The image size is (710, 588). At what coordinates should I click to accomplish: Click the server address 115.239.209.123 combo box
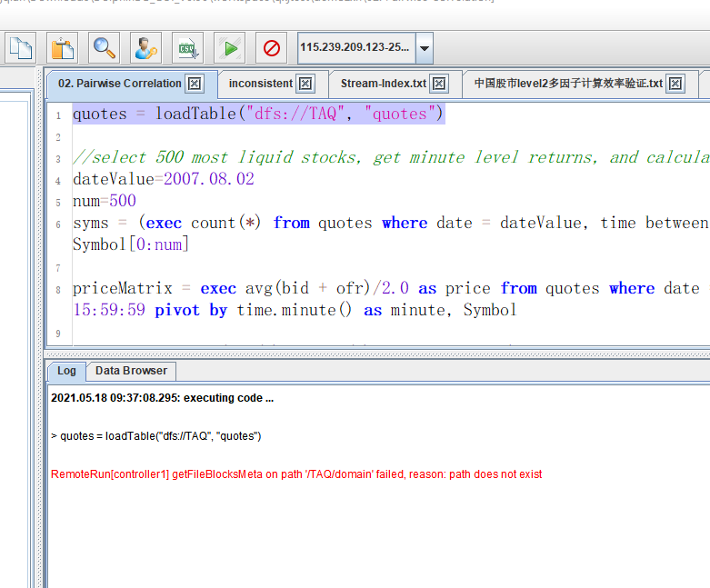(355, 47)
